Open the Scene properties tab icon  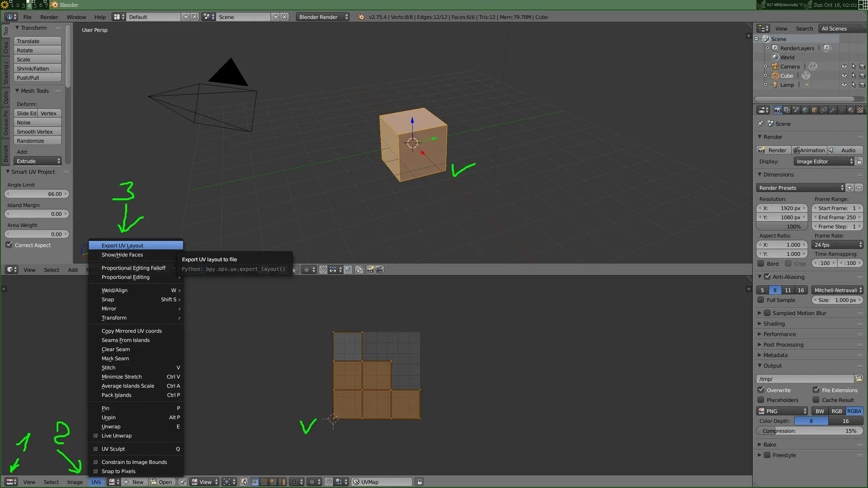click(x=796, y=110)
